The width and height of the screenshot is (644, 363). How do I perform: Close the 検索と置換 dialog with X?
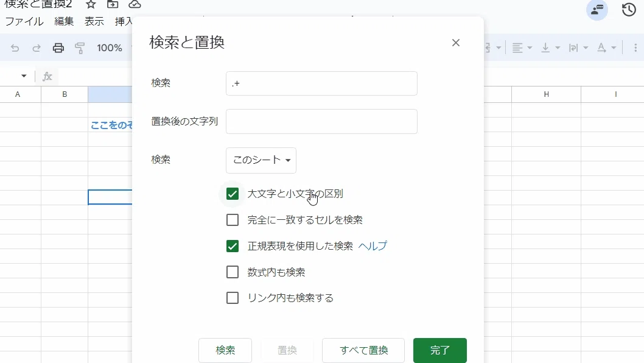coord(455,43)
